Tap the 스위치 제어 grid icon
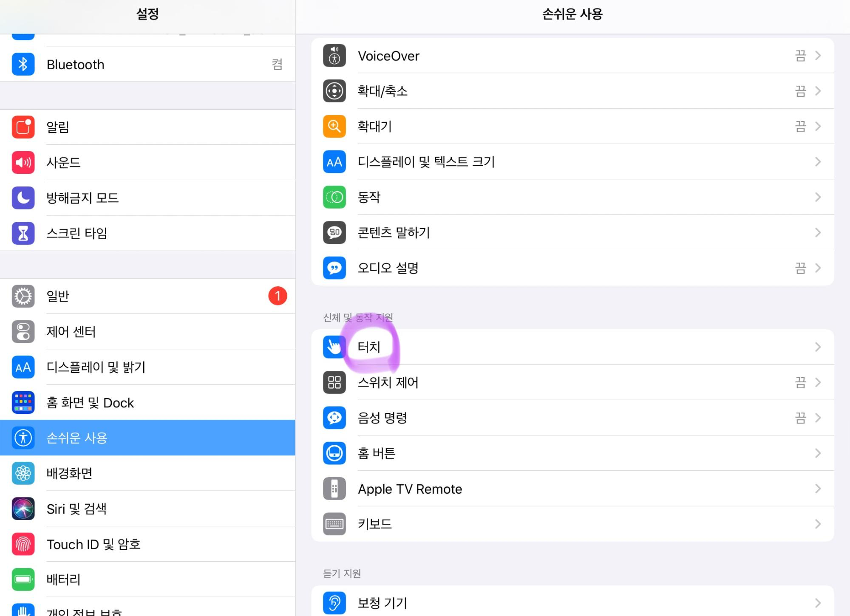850x616 pixels. coord(334,382)
